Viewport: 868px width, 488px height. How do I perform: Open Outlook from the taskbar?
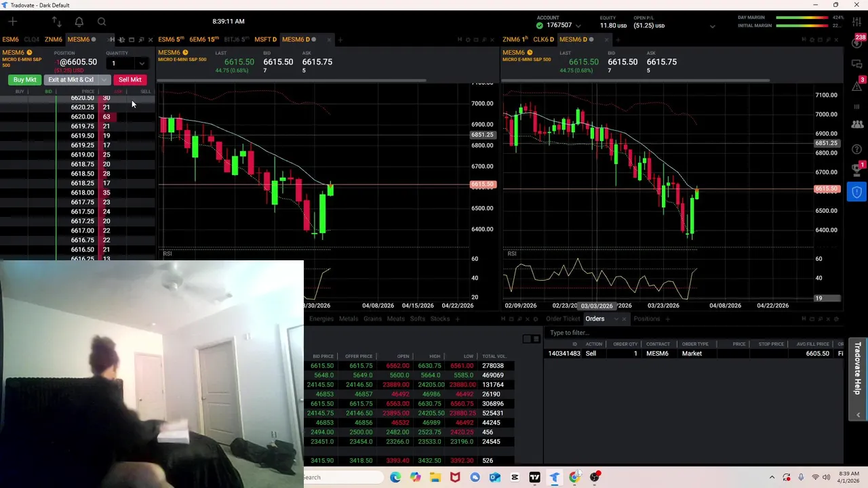[x=495, y=477]
